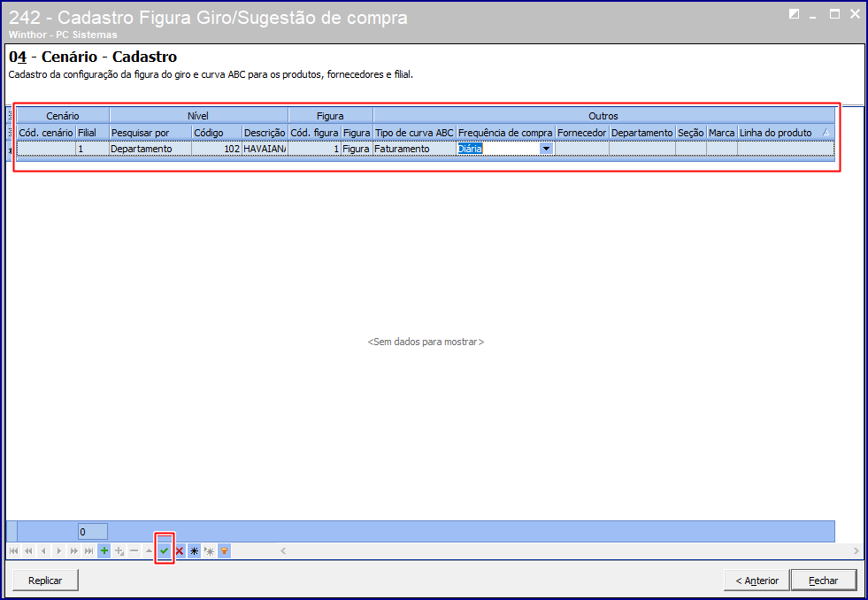Go to last record in navigator
The image size is (868, 600).
pos(88,551)
